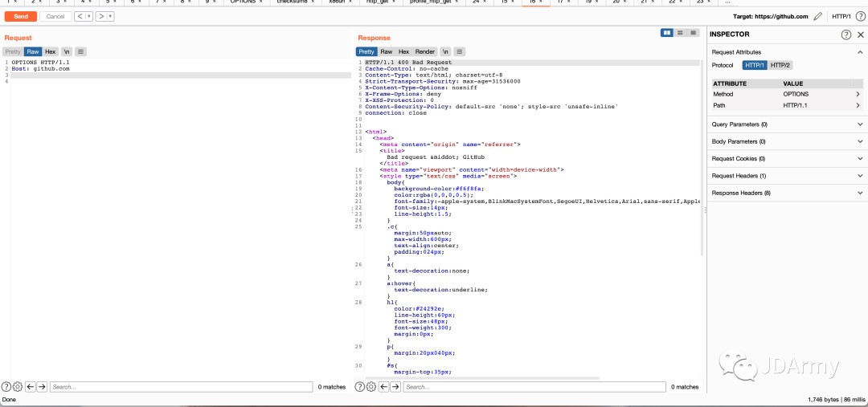
Task: Open Repeater help icon near HTTP/1
Action: click(x=860, y=17)
